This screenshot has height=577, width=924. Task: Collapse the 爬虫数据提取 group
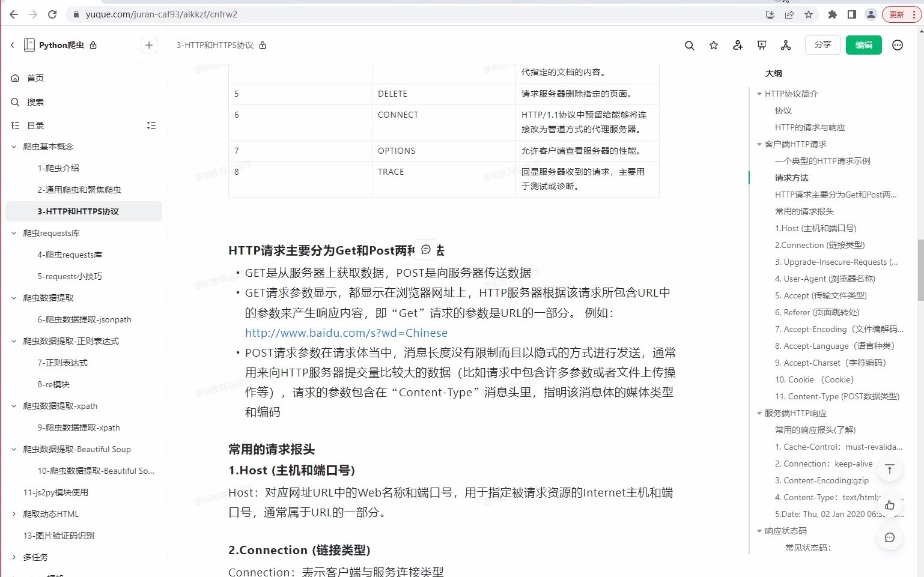pyautogui.click(x=14, y=298)
